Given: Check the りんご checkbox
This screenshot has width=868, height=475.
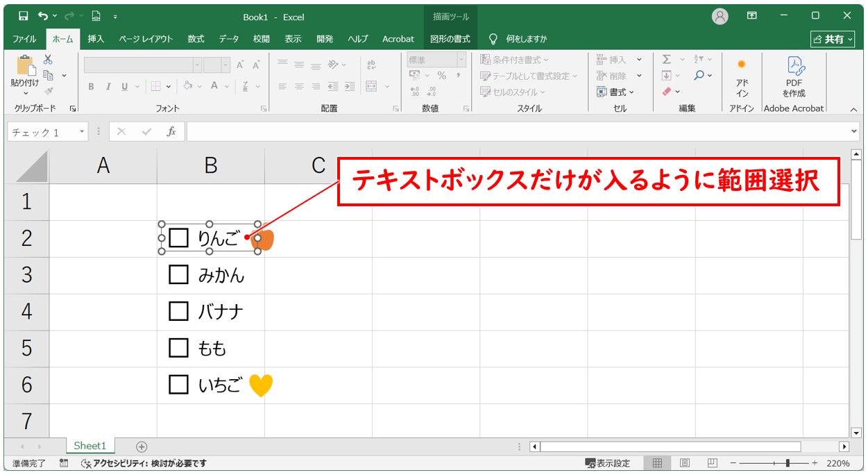Looking at the screenshot, I should pos(179,238).
